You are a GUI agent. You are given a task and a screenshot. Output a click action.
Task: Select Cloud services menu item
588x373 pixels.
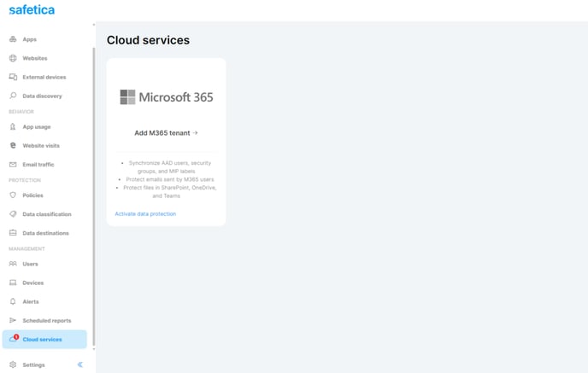pyautogui.click(x=44, y=340)
